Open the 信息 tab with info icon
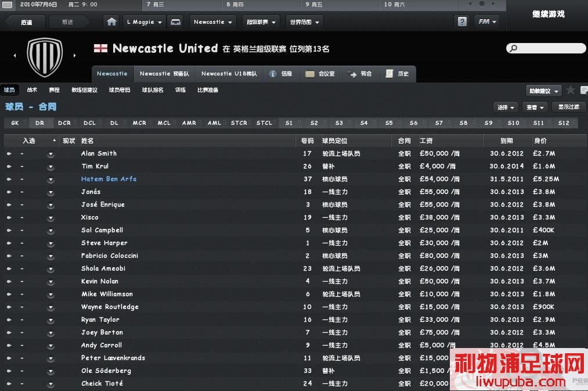Image resolution: width=588 pixels, height=391 pixels. (x=282, y=74)
